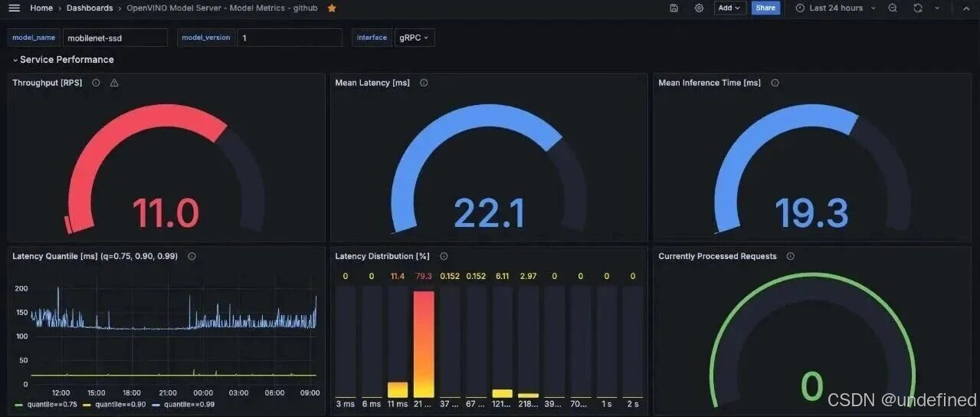Show Mean Inference Time info icon

click(x=775, y=83)
